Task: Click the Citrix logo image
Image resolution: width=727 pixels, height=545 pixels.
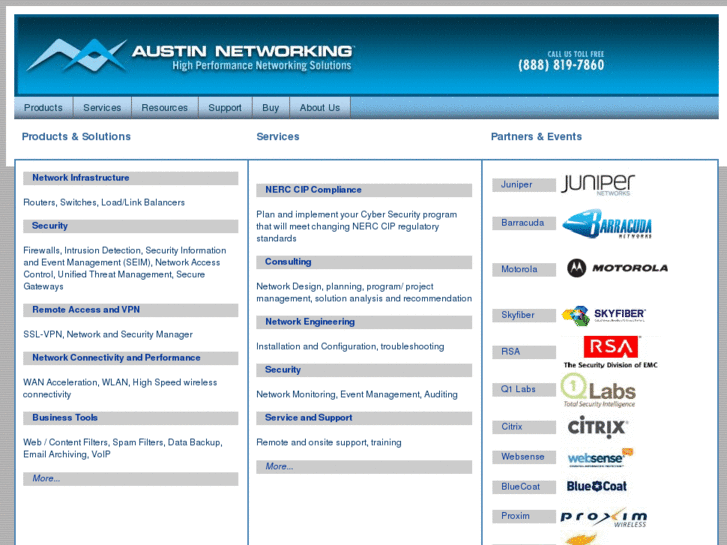Action: (598, 427)
